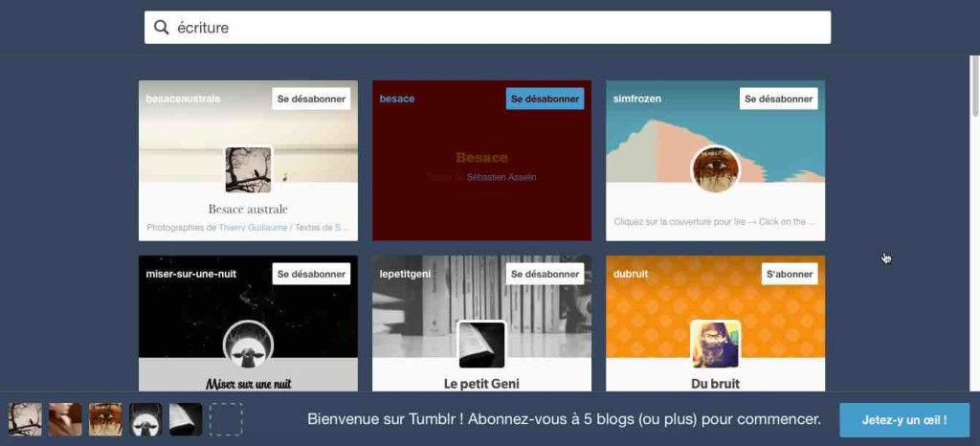This screenshot has height=446, width=980.
Task: Open Thierry Guillaume link
Action: (x=253, y=228)
